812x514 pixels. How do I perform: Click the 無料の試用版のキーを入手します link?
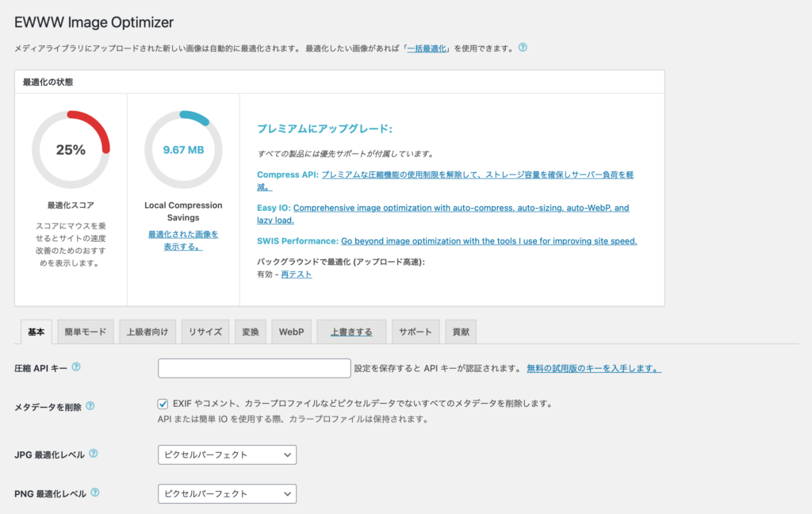[594, 368]
